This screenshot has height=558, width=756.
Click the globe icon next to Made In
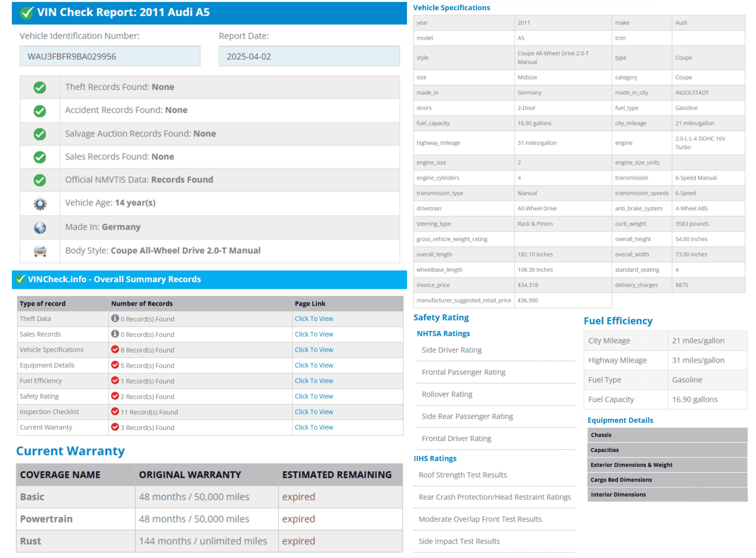(x=40, y=228)
